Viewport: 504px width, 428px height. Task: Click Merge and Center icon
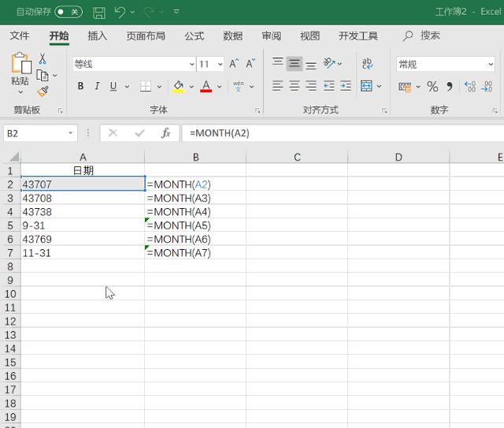366,86
